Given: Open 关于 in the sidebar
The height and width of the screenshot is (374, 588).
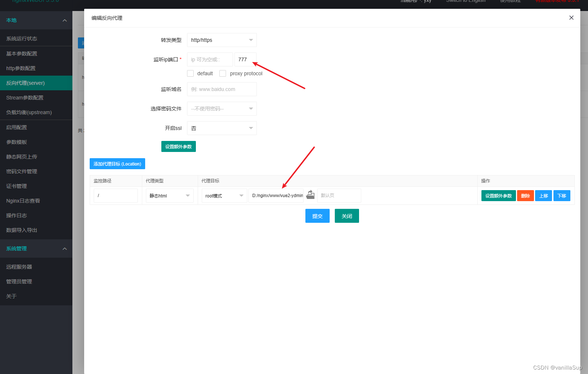Looking at the screenshot, I should pos(36,296).
